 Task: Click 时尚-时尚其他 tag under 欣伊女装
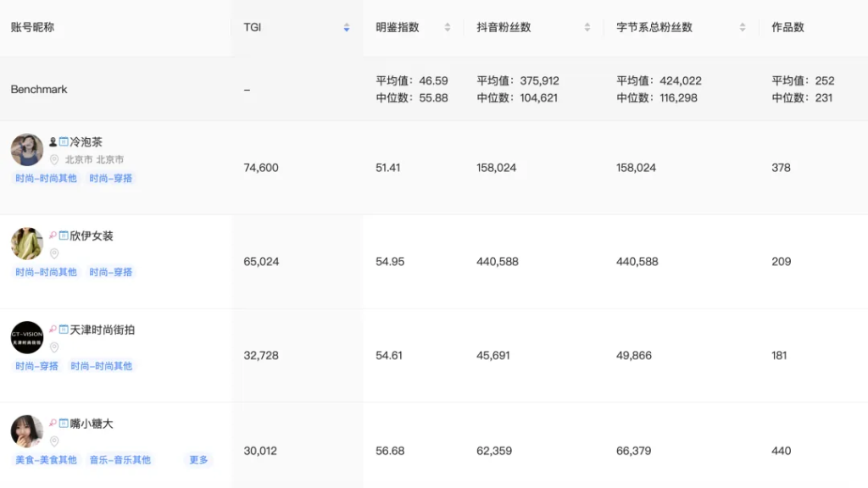pos(46,272)
